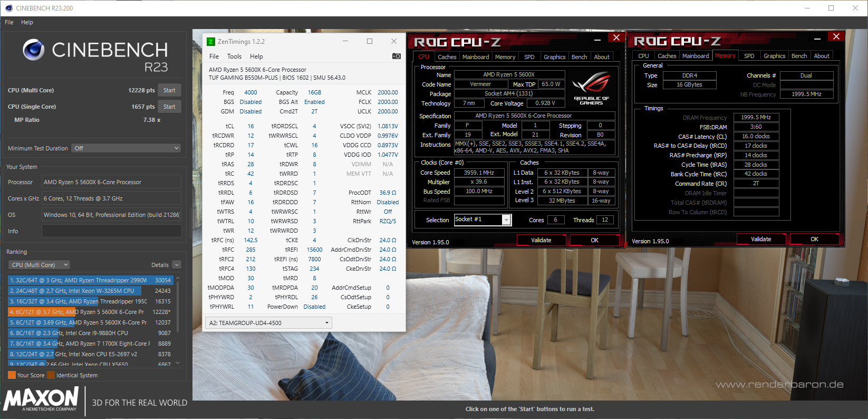Open the A2: TEAMGROUP-UD4-4500 module dropdown
The width and height of the screenshot is (868, 419).
pyautogui.click(x=268, y=322)
